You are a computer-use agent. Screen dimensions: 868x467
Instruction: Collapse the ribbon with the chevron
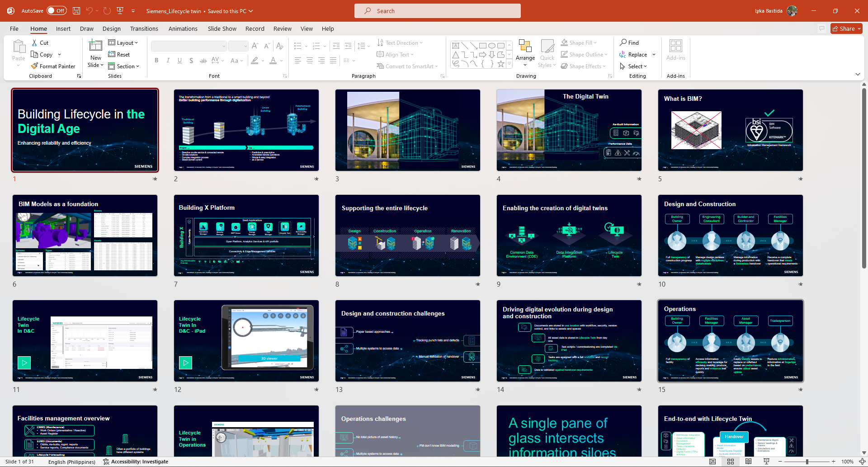coord(858,74)
